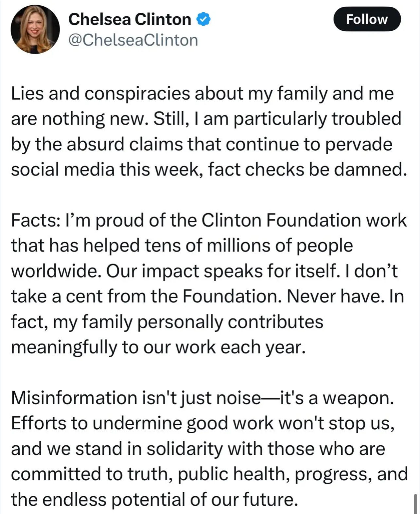Click the line "meaningfully to our work each year"
This screenshot has height=514, width=420.
point(158,347)
